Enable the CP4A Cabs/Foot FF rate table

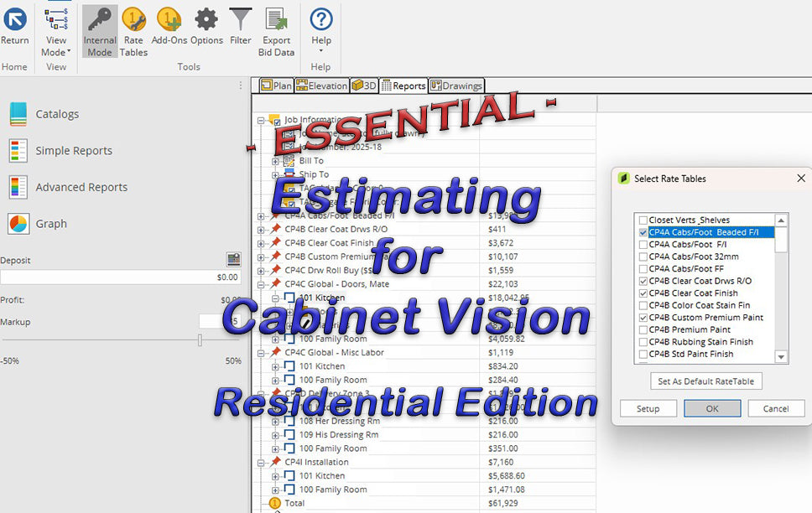(x=642, y=268)
